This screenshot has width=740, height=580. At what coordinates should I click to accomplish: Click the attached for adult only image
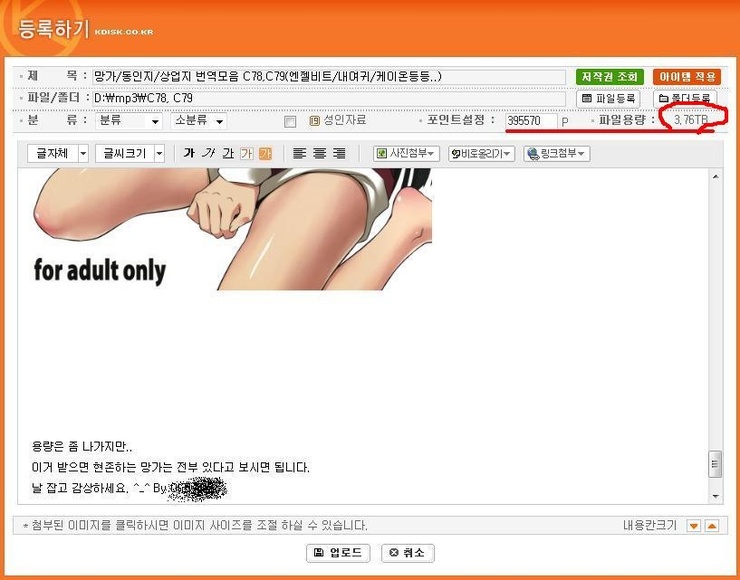(232, 229)
